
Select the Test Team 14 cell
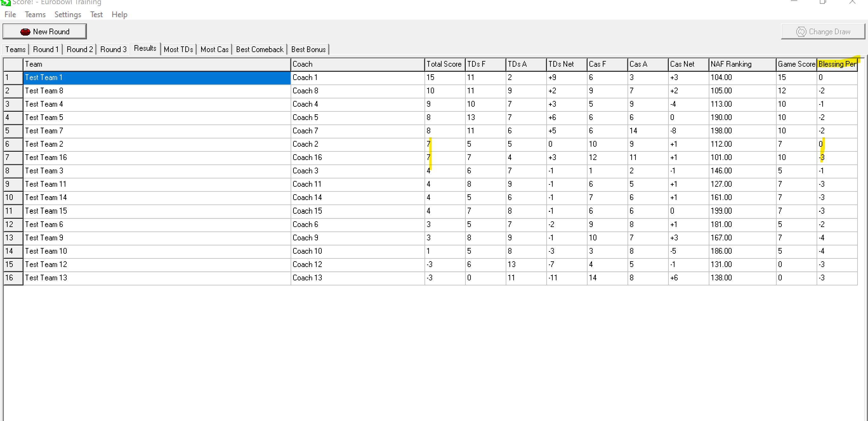[x=157, y=198]
